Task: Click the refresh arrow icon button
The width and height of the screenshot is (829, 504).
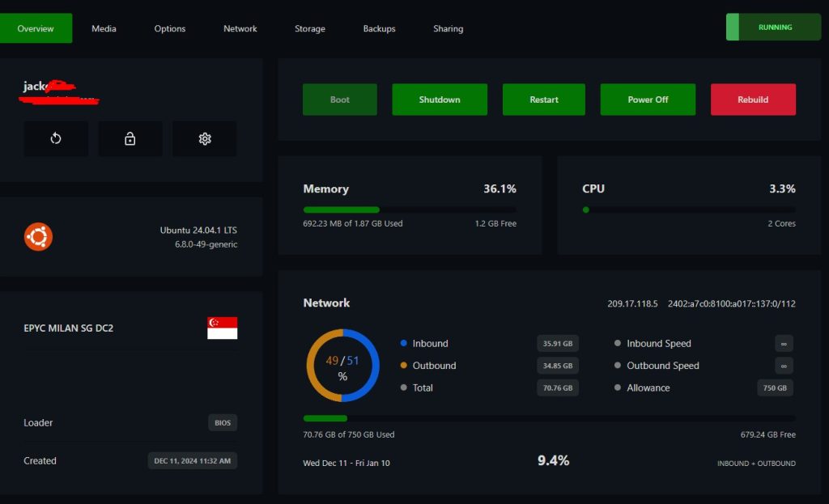Action: coord(56,139)
